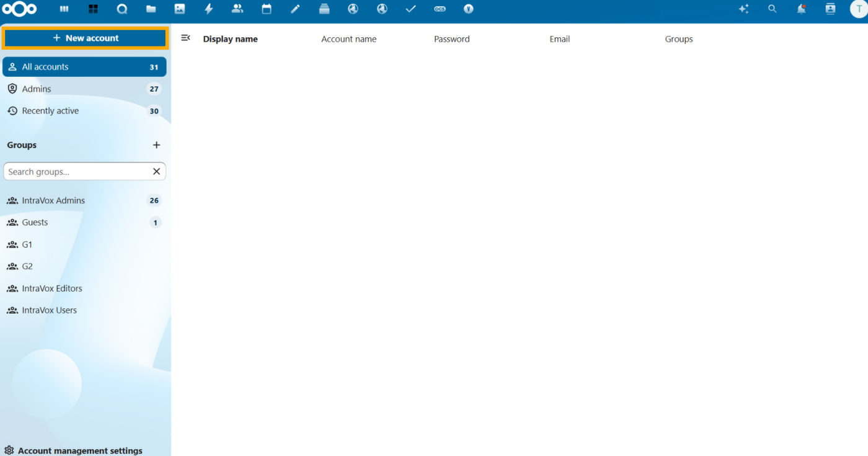Click the Display name column header

(x=230, y=39)
